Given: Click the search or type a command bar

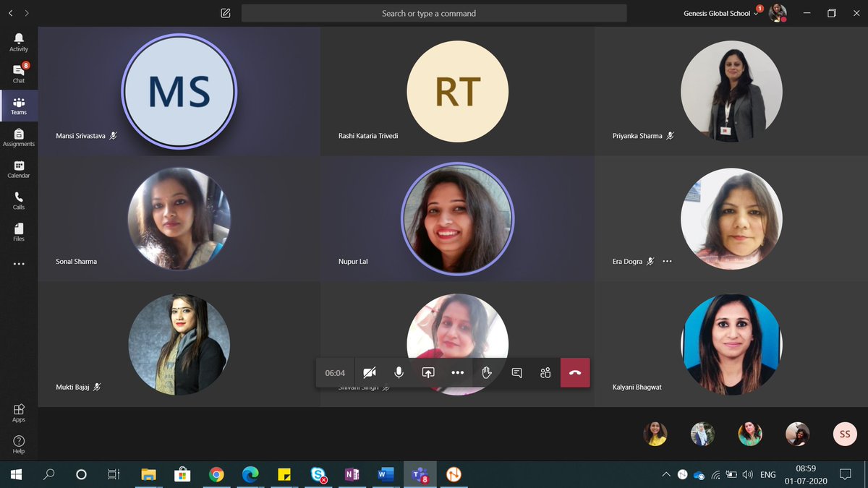Looking at the screenshot, I should pyautogui.click(x=434, y=13).
